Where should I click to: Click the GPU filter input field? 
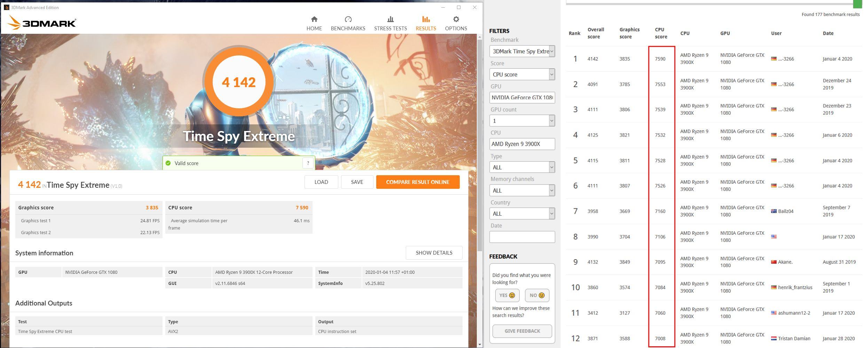(x=522, y=98)
